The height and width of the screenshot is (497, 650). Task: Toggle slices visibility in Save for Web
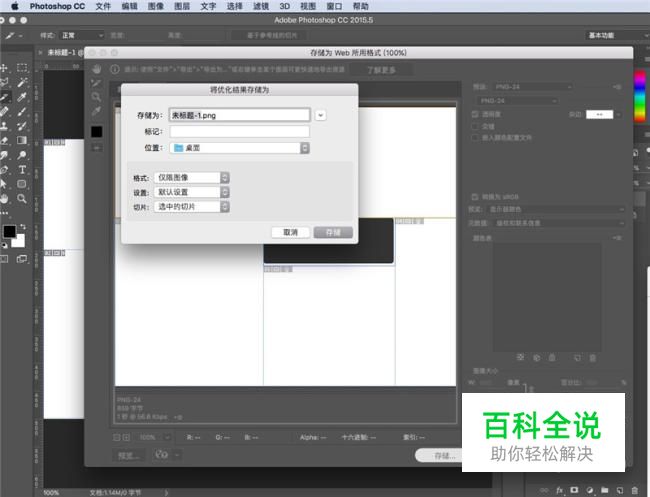click(97, 148)
